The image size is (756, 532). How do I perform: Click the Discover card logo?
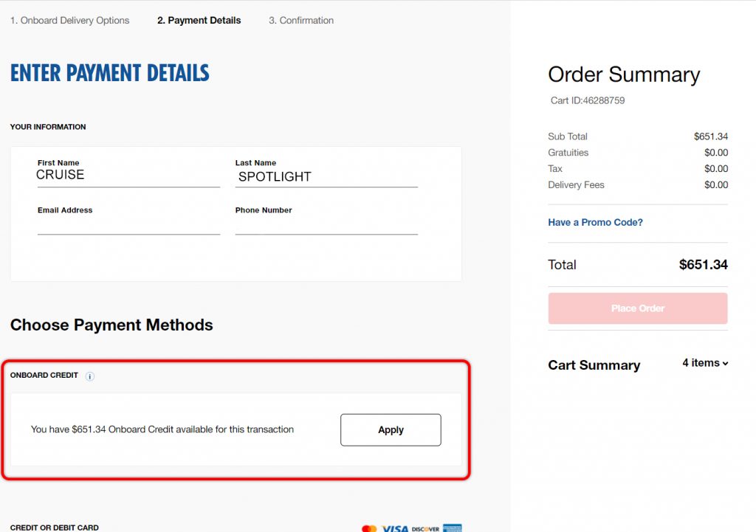(x=425, y=529)
